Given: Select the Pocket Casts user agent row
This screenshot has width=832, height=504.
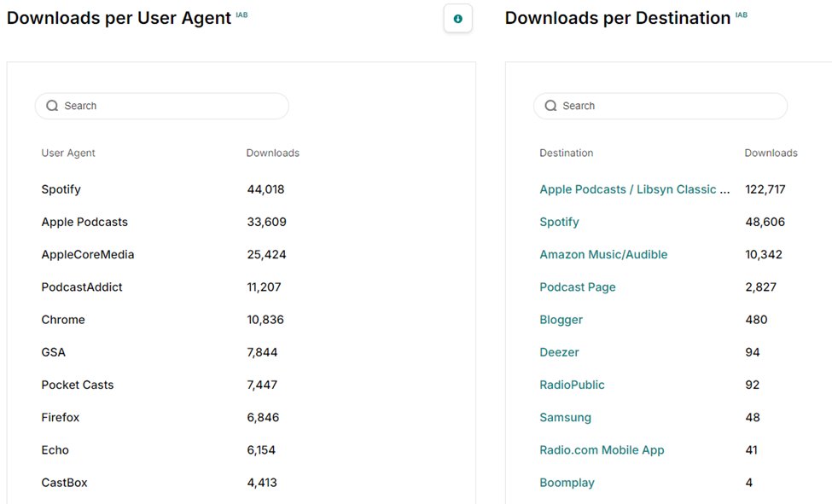Looking at the screenshot, I should click(78, 385).
